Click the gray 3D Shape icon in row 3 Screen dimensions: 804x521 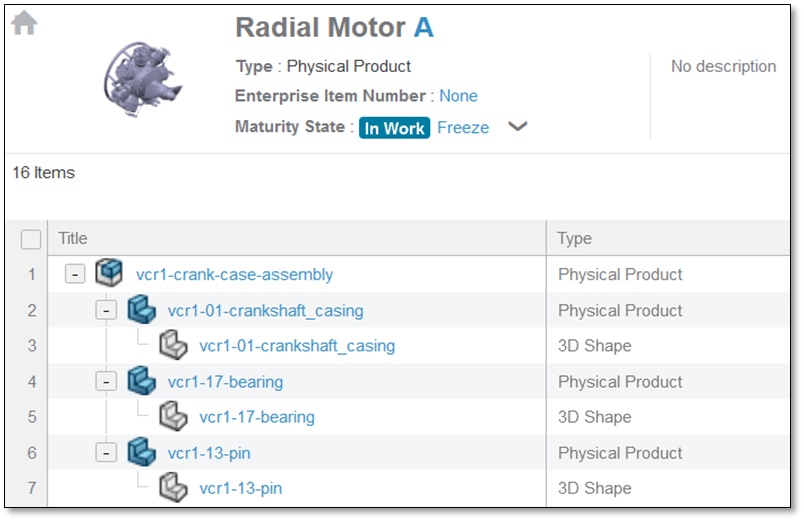point(173,346)
